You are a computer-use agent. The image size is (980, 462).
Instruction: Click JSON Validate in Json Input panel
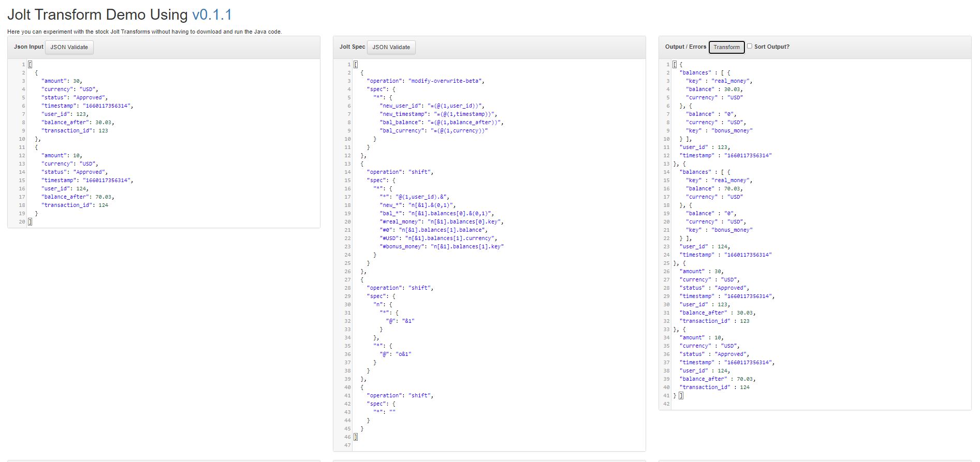(x=69, y=47)
